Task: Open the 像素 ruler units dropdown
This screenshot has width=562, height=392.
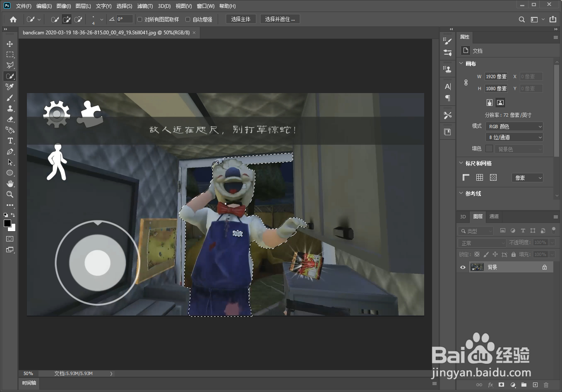Action: click(x=527, y=178)
